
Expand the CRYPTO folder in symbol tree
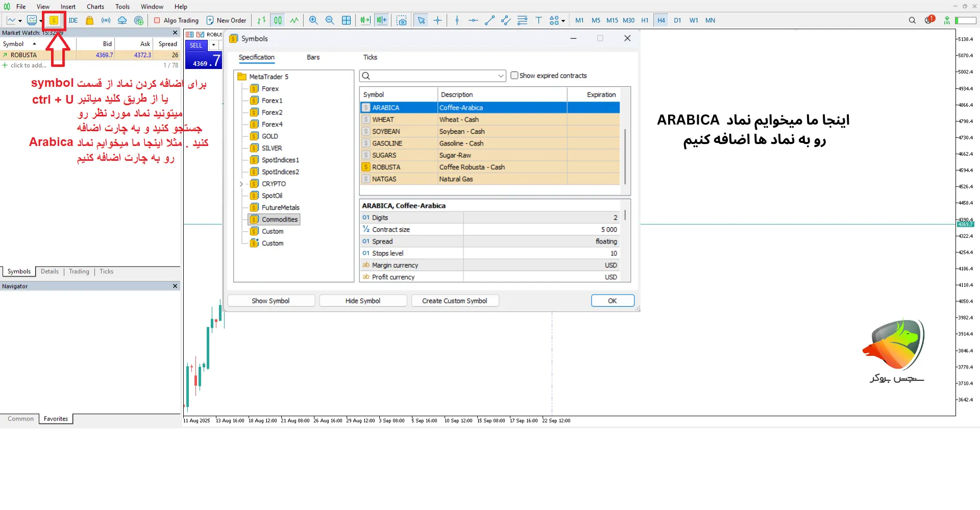241,184
